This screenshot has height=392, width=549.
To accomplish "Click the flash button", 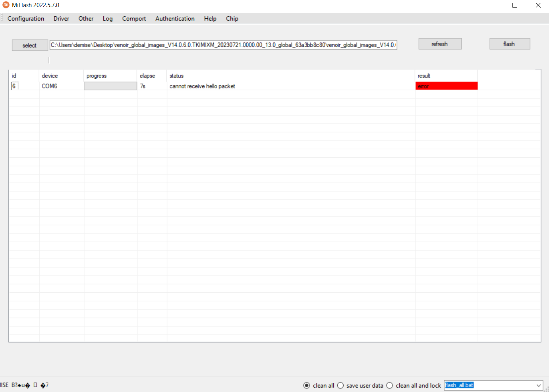I will pos(509,44).
